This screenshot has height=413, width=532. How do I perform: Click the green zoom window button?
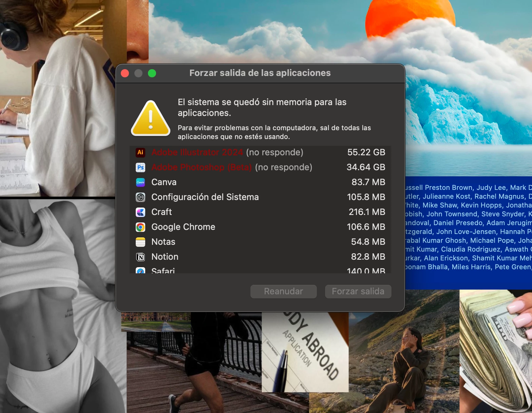coord(152,73)
